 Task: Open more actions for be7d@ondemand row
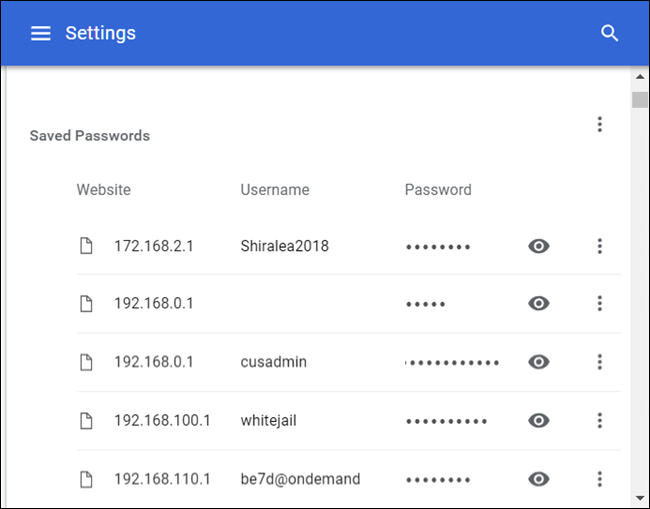pos(600,479)
